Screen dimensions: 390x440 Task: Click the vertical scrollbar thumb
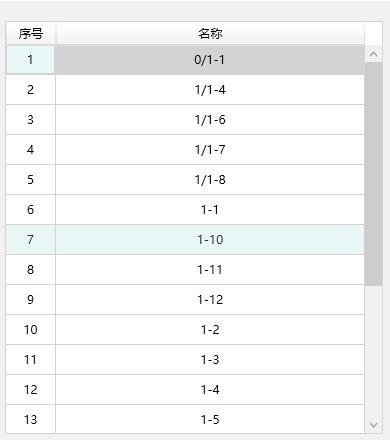pos(373,174)
